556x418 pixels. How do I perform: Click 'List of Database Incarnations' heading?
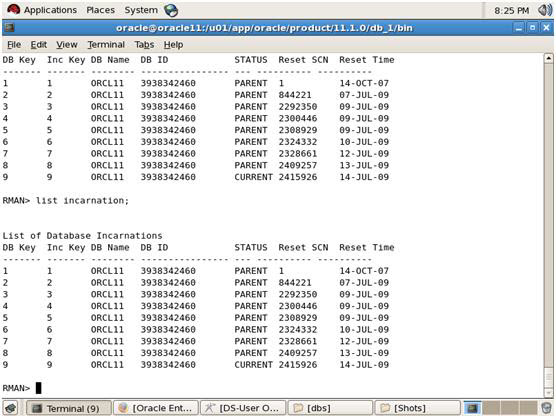(82, 235)
